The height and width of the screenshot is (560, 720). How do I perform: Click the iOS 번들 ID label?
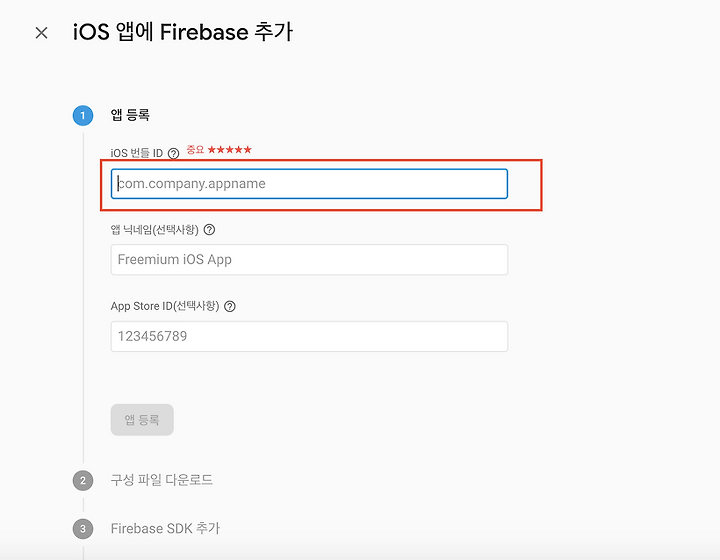[137, 153]
